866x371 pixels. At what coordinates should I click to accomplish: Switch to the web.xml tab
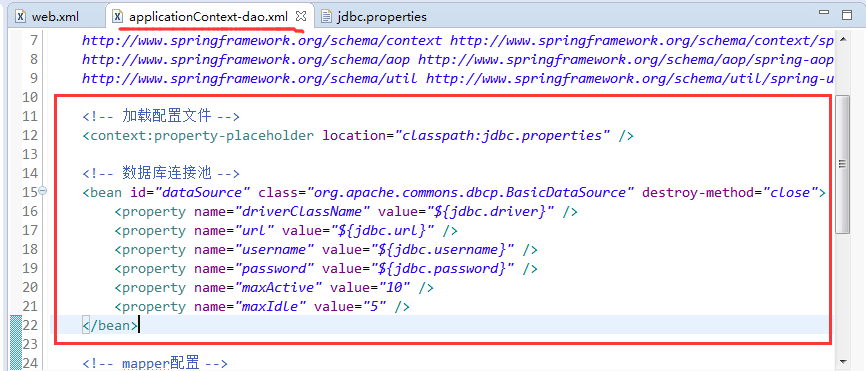[47, 17]
